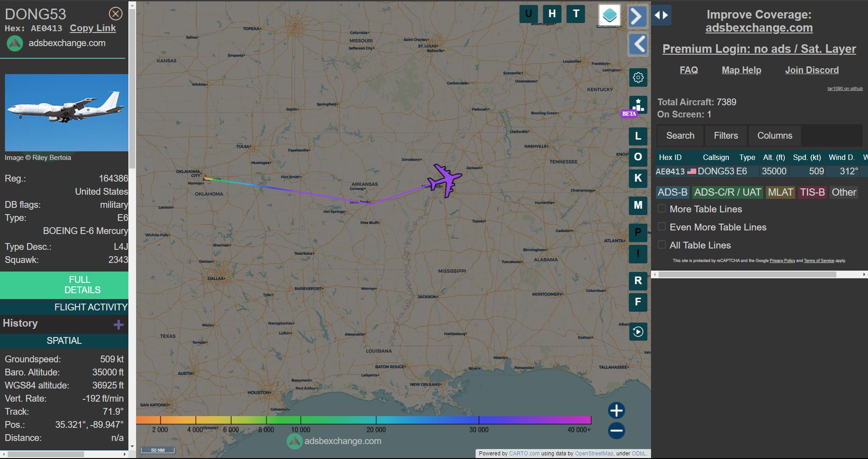Open the OpenStreetMap attribution link
The image size is (868, 459).
pos(594,454)
